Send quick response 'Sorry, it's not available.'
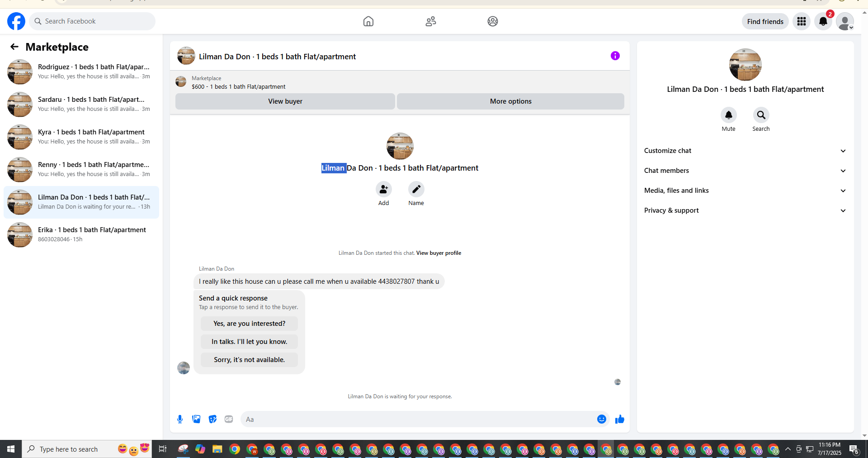Viewport: 868px width, 458px height. [250, 360]
